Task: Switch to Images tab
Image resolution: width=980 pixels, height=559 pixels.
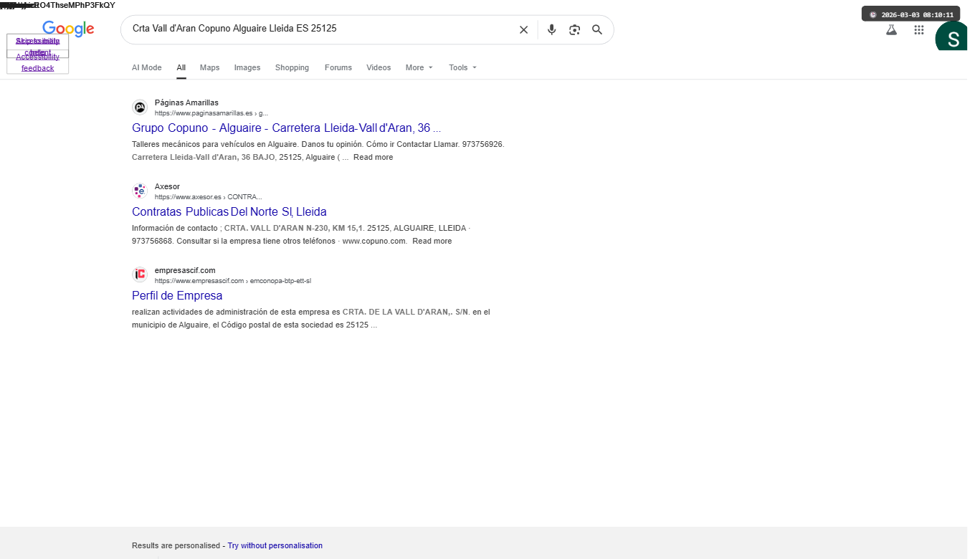Action: coord(247,67)
